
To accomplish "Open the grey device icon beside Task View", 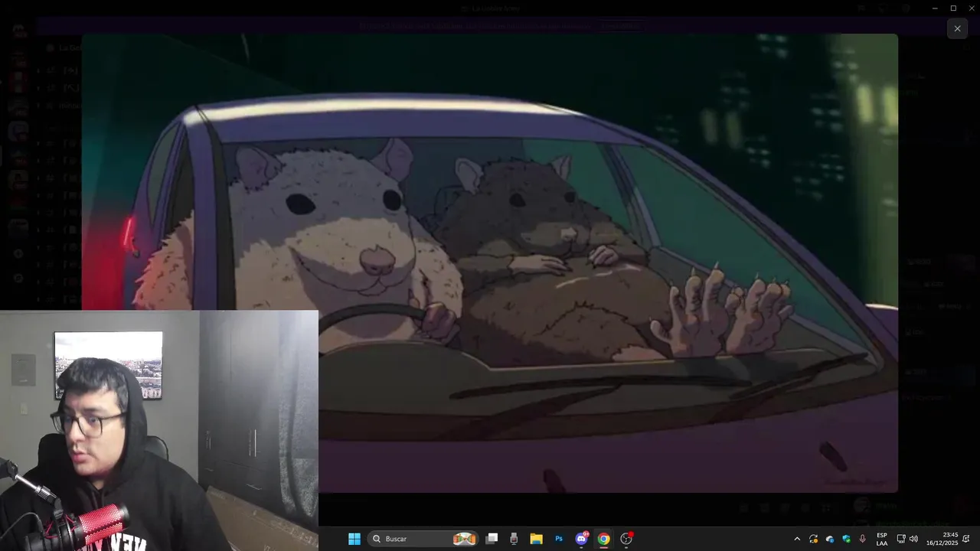I will coord(514,539).
